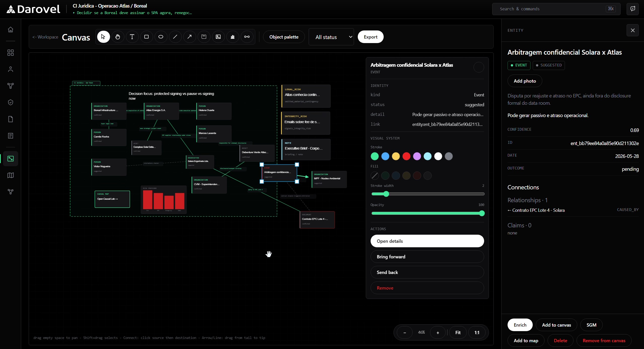Viewport: 644px width, 349px height.
Task: Click the Add photo button
Action: click(x=525, y=81)
